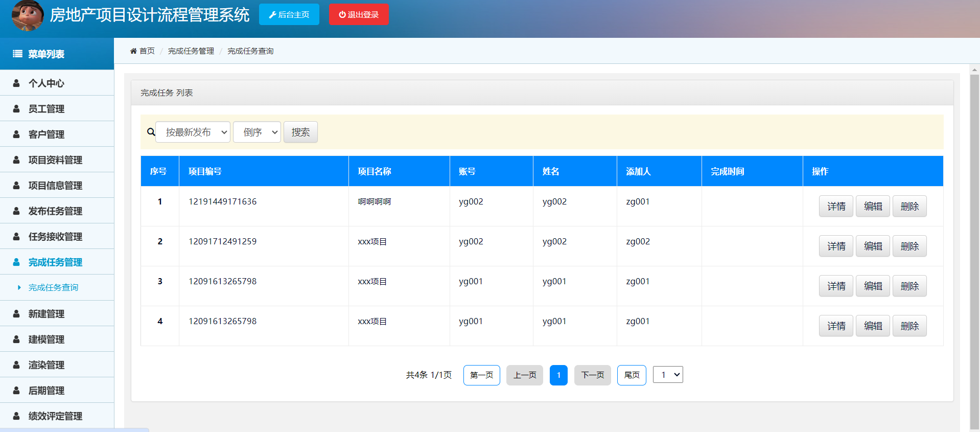980x432 pixels.
Task: Click 编辑 for row 2 project 12091712491259
Action: [873, 246]
